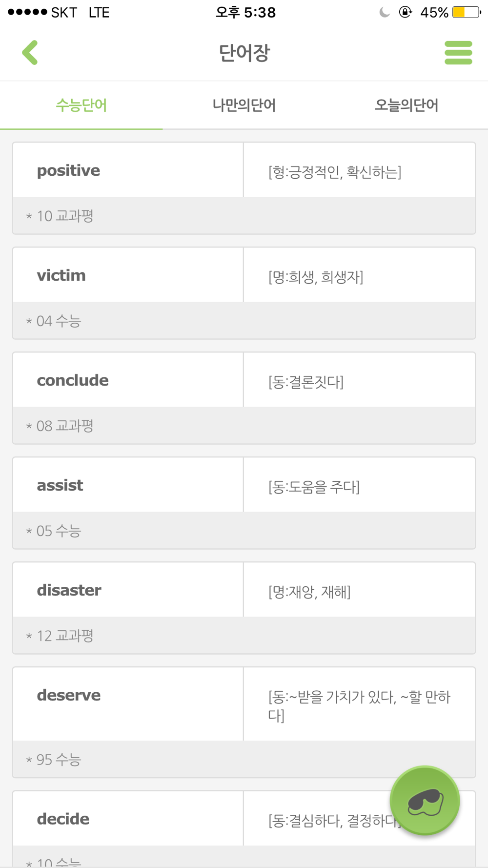Tap the moon do-not-disturb status icon
The width and height of the screenshot is (488, 868).
tap(385, 12)
